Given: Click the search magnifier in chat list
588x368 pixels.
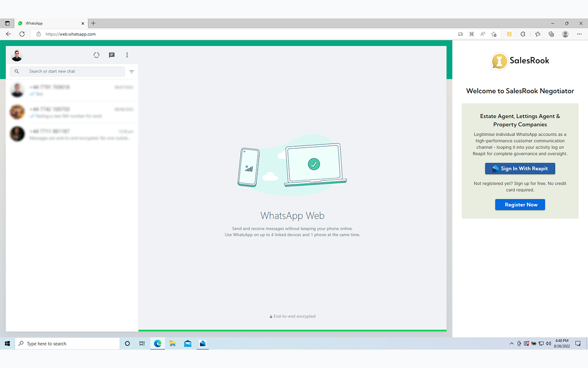Looking at the screenshot, I should tap(17, 71).
